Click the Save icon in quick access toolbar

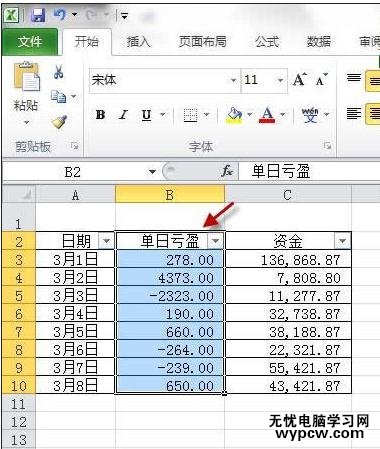coord(38,15)
